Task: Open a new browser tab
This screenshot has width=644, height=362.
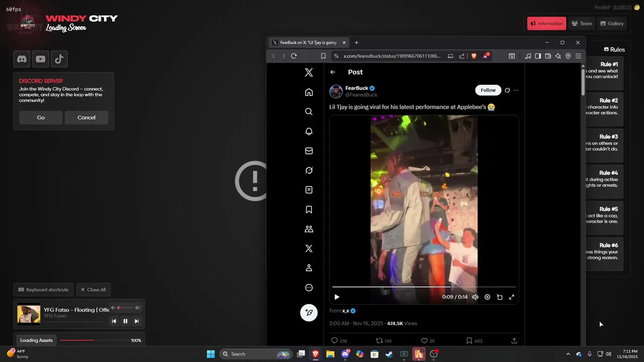Action: [356, 43]
